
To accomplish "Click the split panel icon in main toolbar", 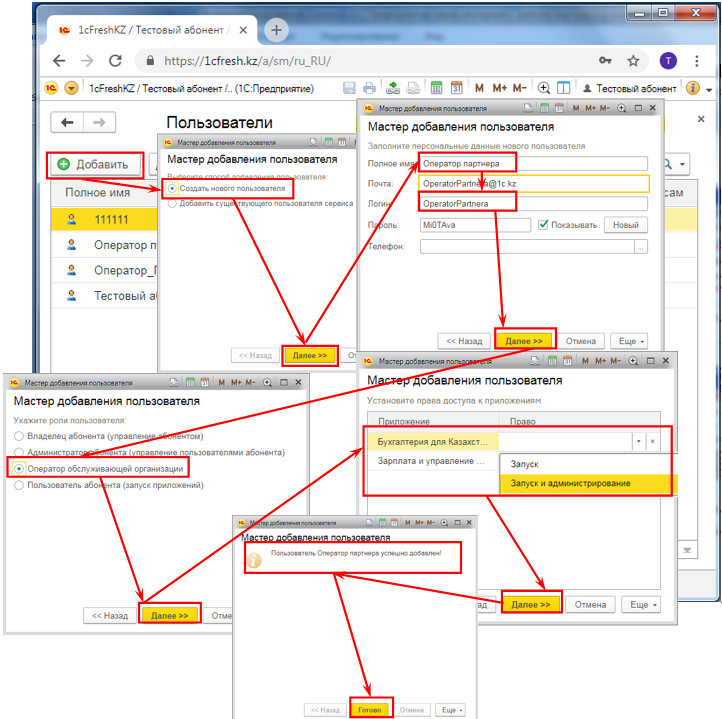I will point(564,88).
